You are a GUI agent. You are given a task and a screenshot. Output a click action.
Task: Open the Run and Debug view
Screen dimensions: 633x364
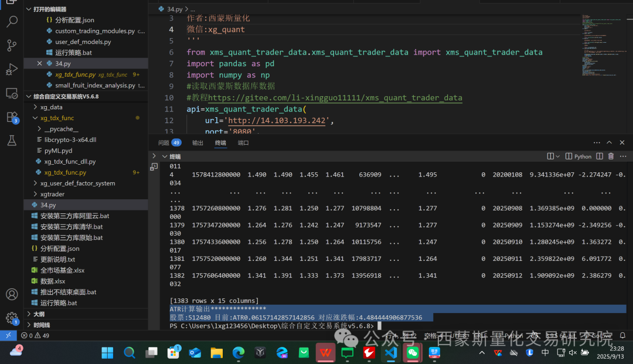[x=12, y=69]
